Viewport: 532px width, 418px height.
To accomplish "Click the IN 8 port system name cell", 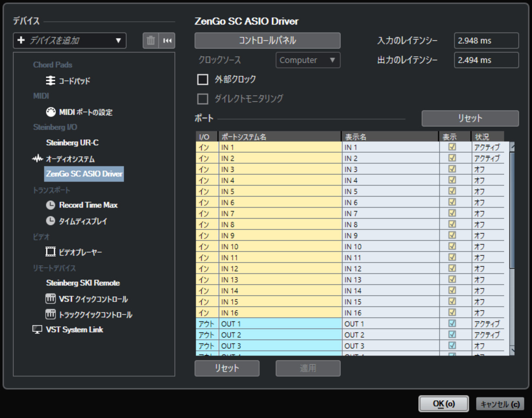I will pos(280,225).
